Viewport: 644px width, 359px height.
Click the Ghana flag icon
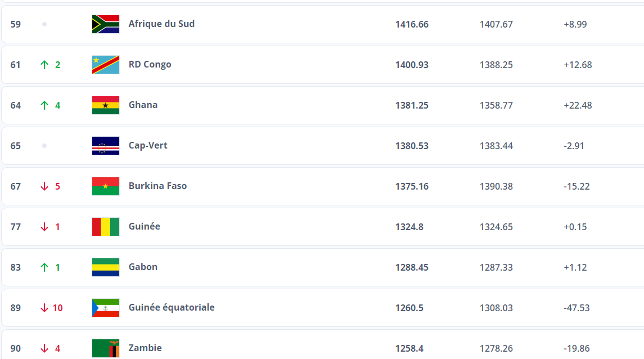(106, 105)
